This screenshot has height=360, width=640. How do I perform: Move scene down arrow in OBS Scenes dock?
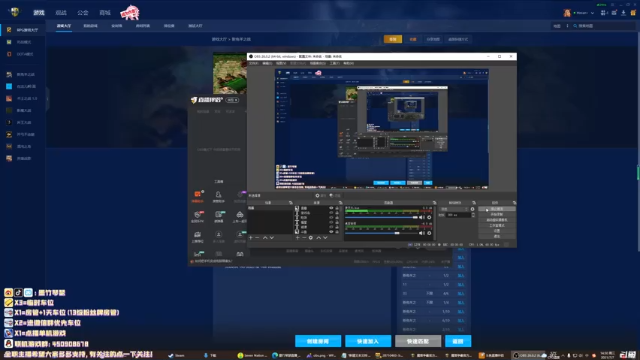(x=272, y=238)
